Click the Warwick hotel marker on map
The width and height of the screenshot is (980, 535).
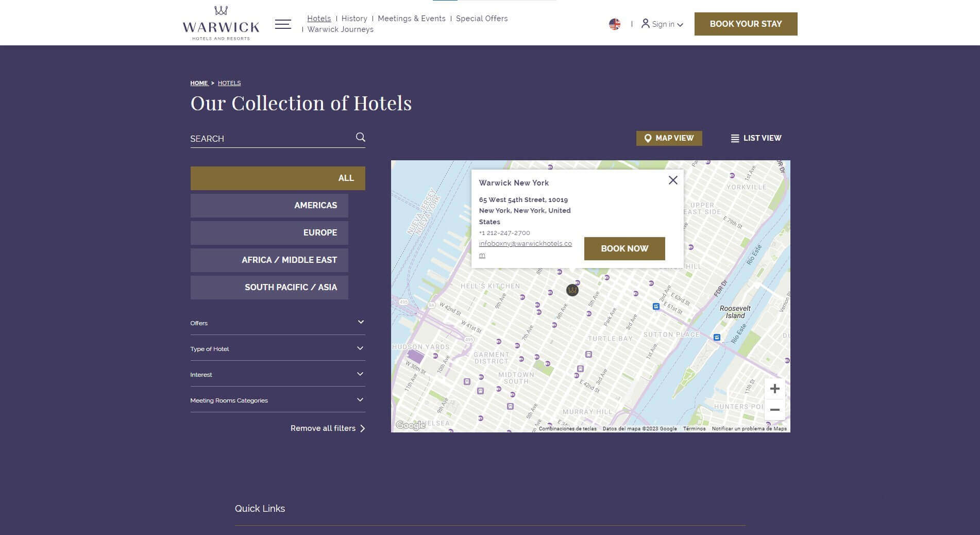click(572, 290)
